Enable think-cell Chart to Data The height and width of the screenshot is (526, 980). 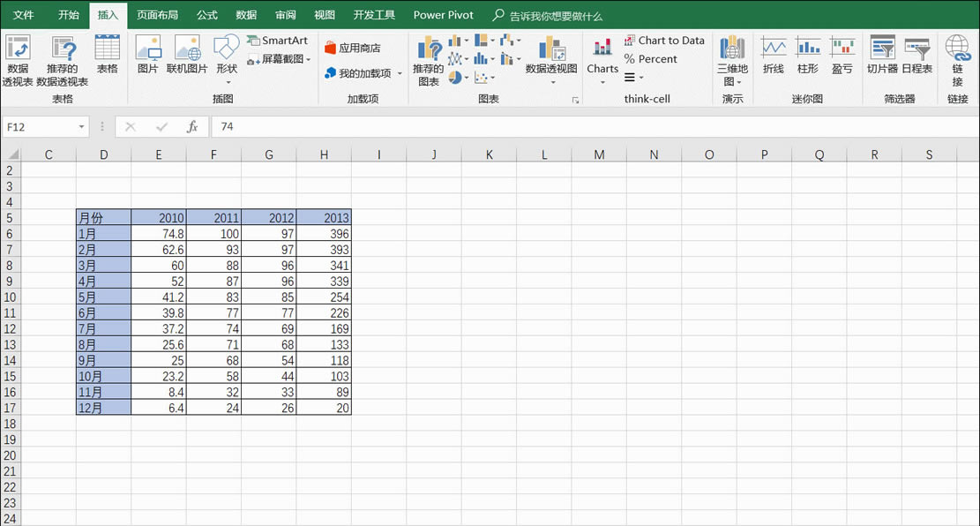[666, 41]
